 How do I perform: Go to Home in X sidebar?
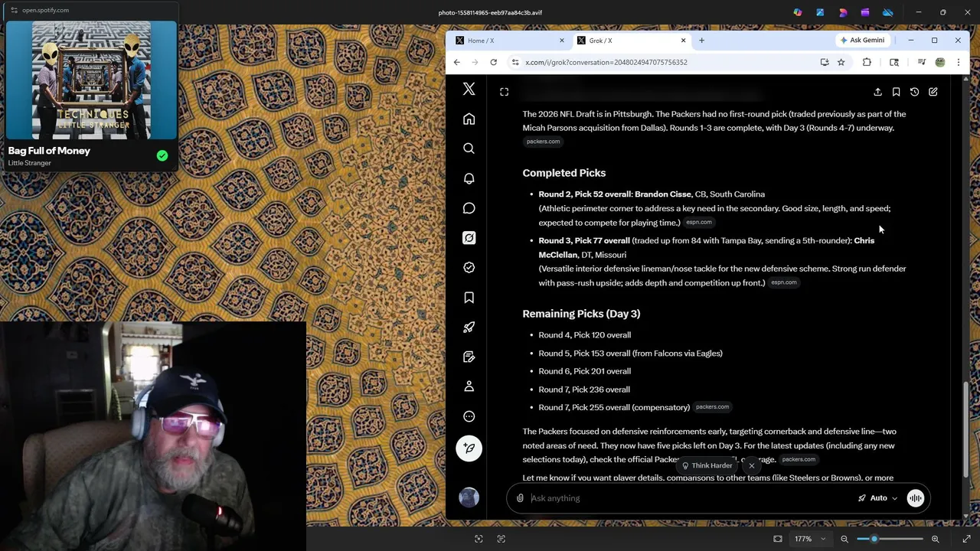(x=469, y=119)
